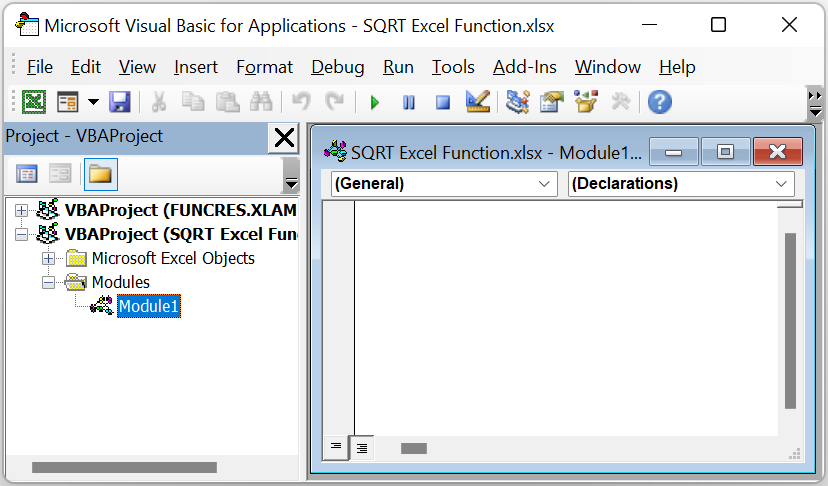Collapse the Modules folder
828x486 pixels.
coord(48,283)
